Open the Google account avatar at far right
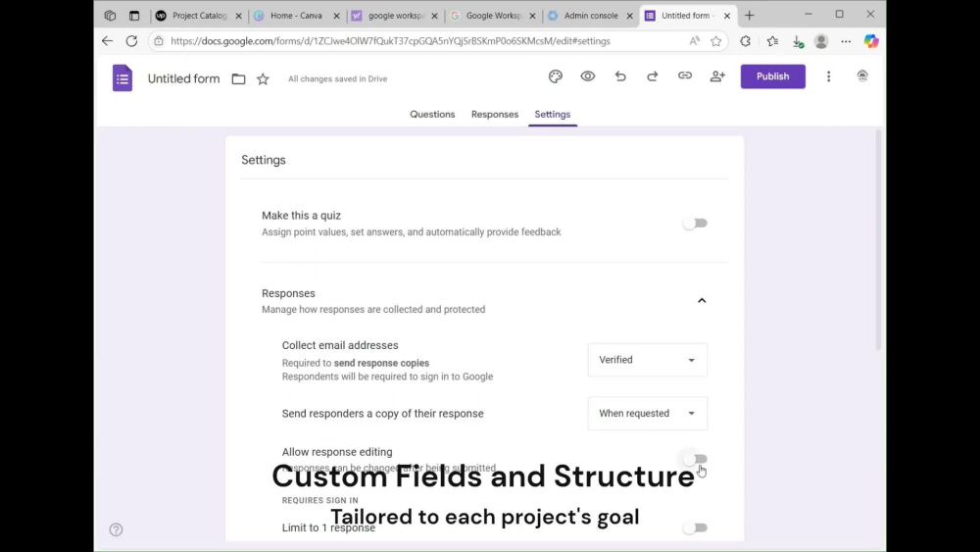This screenshot has height=552, width=980. (x=862, y=76)
